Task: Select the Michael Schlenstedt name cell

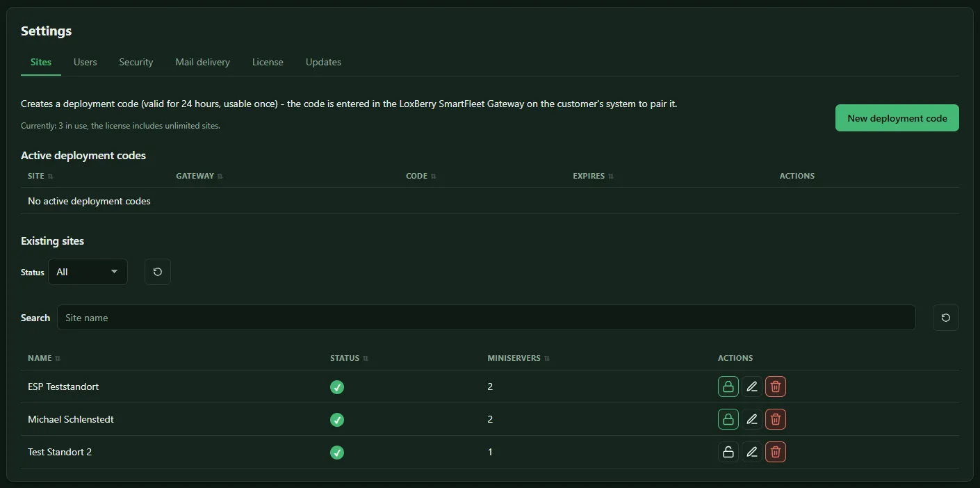Action: [x=71, y=419]
